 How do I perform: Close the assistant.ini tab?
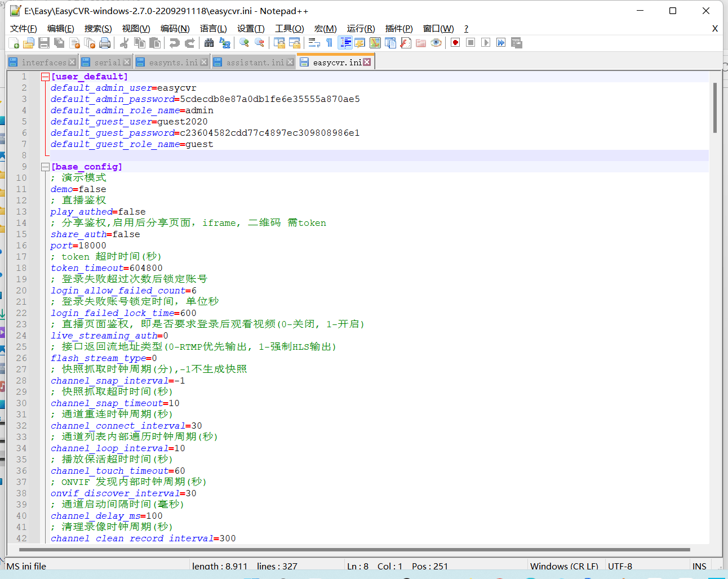click(x=290, y=62)
